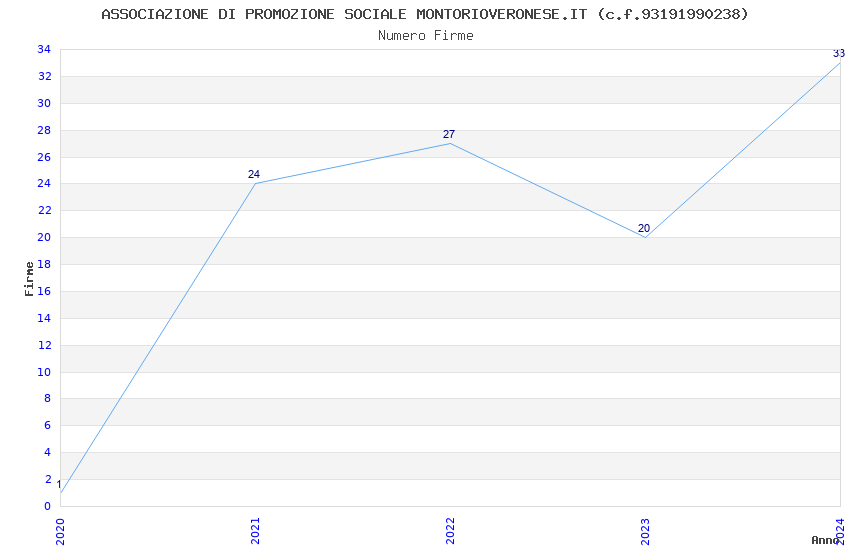
Task: Click the 'Numero Firme' subtitle
Action: coord(426,36)
